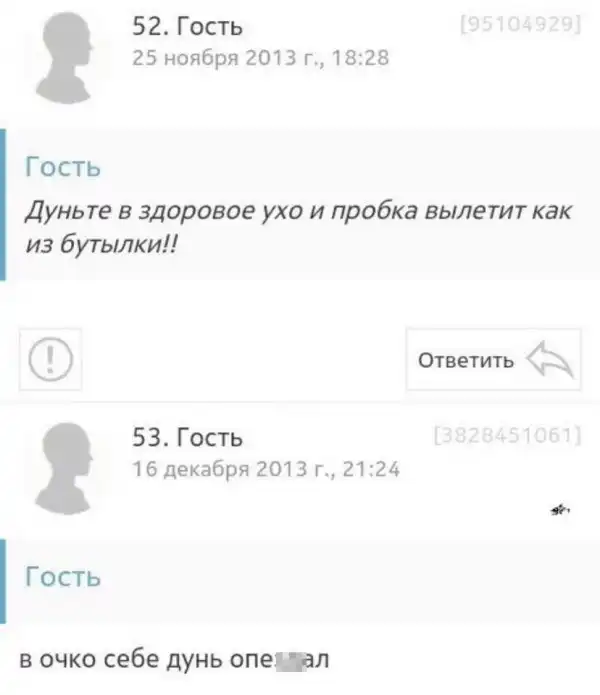The height and width of the screenshot is (695, 600).
Task: Click the date 25 ноября 2013 г., 18:28
Action: coord(261,58)
